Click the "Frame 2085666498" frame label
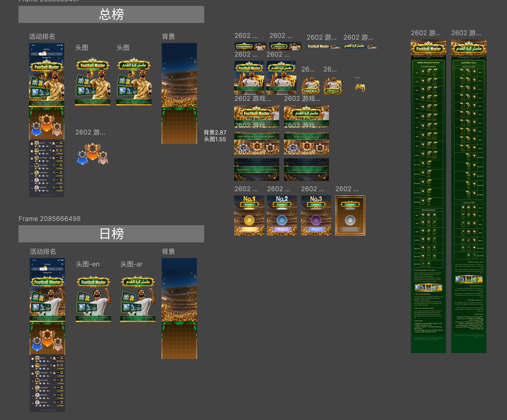 pos(50,219)
